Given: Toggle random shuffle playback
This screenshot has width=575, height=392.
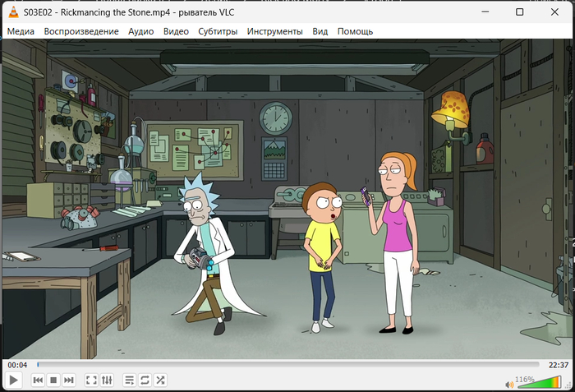Looking at the screenshot, I should pos(160,380).
